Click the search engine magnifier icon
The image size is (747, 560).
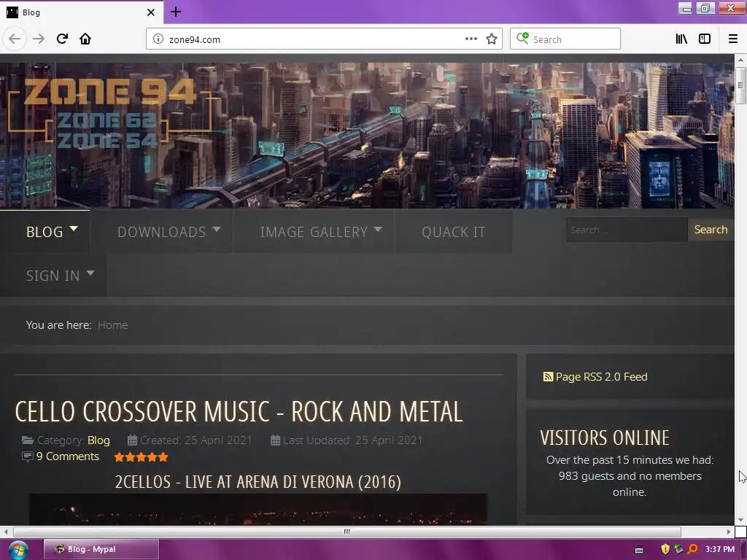tap(522, 39)
